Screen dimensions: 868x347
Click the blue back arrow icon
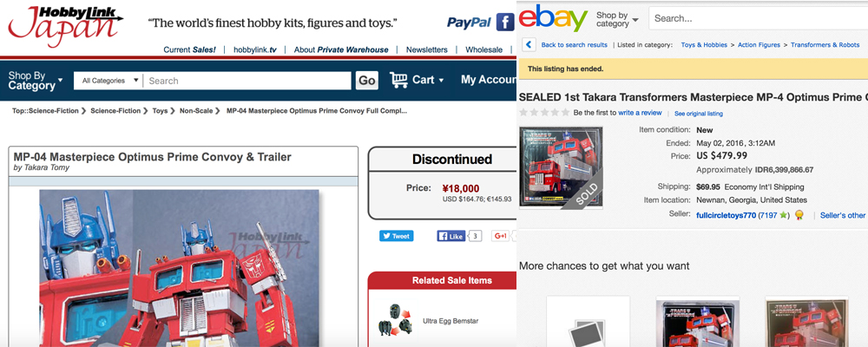click(529, 45)
